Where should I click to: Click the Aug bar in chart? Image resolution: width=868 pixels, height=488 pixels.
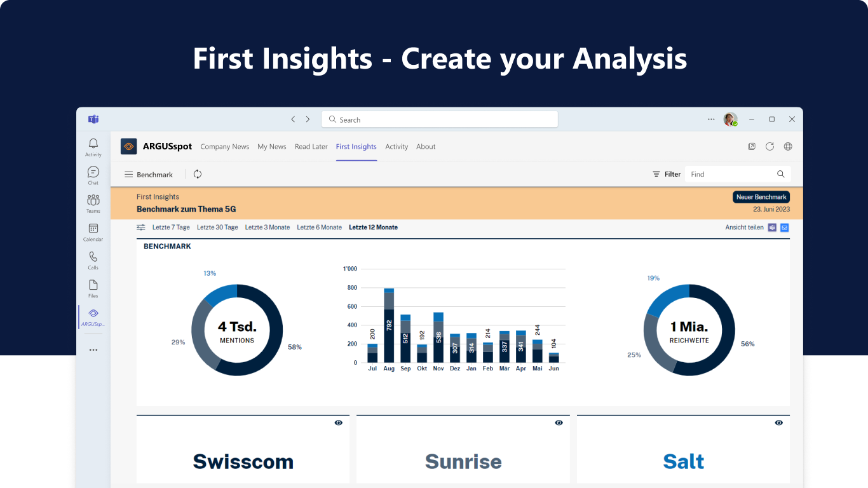pyautogui.click(x=389, y=325)
